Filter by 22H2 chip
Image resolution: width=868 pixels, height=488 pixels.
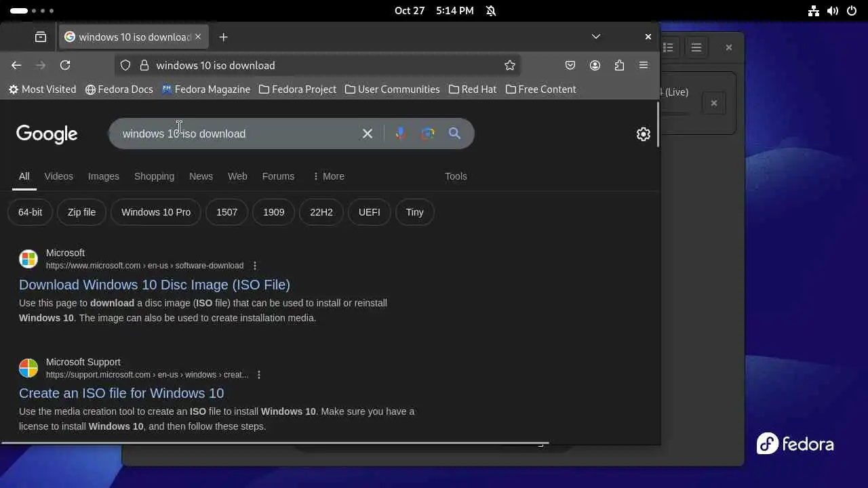[321, 212]
